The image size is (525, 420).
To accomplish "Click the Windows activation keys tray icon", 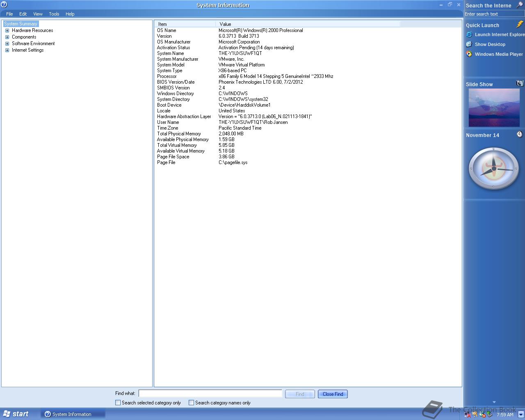I will point(475,415).
